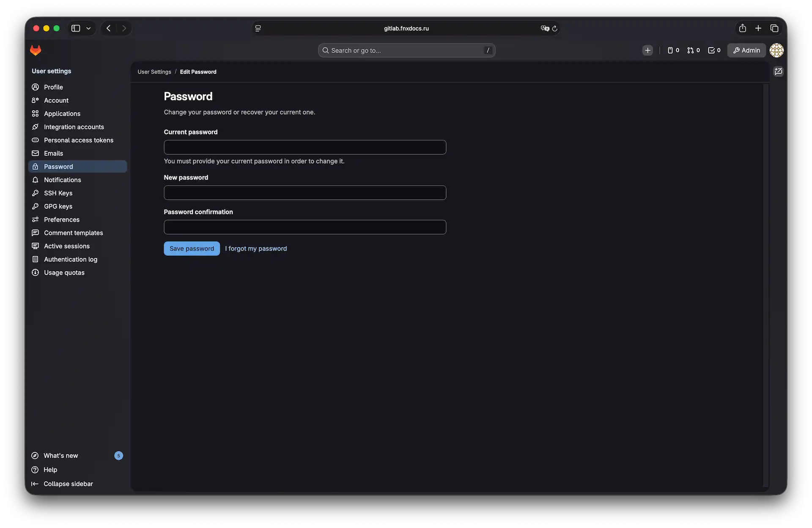The image size is (812, 528).
Task: Focus the 'Search or go to' field
Action: pyautogui.click(x=406, y=50)
